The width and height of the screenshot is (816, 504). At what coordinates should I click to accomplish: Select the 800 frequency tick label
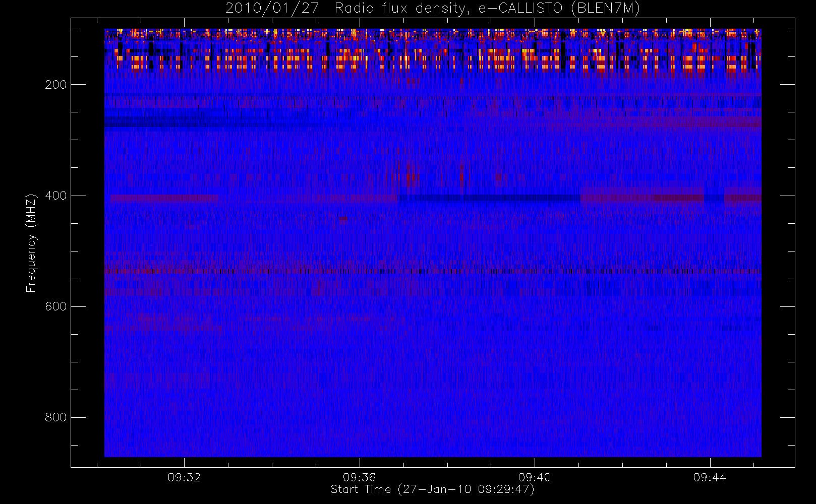coord(56,417)
